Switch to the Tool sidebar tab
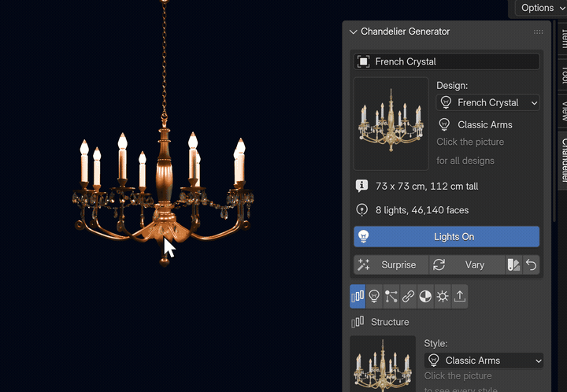Image resolution: width=567 pixels, height=392 pixels. pyautogui.click(x=564, y=74)
